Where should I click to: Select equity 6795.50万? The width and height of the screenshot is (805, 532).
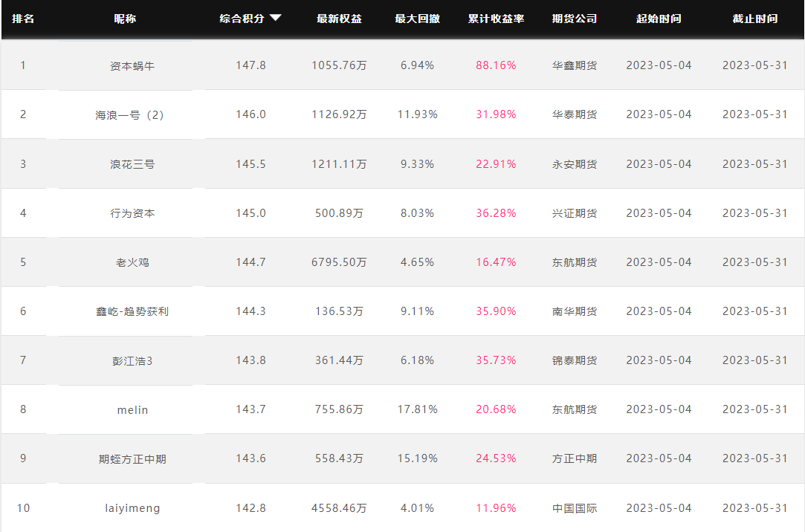[x=339, y=262]
